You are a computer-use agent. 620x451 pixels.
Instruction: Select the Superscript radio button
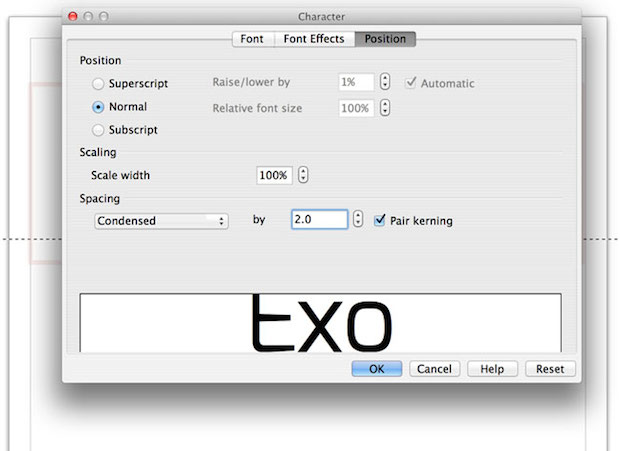tap(98, 84)
